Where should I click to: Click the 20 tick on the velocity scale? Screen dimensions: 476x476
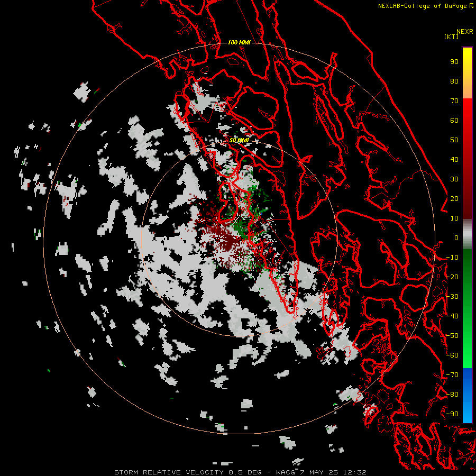(x=454, y=198)
